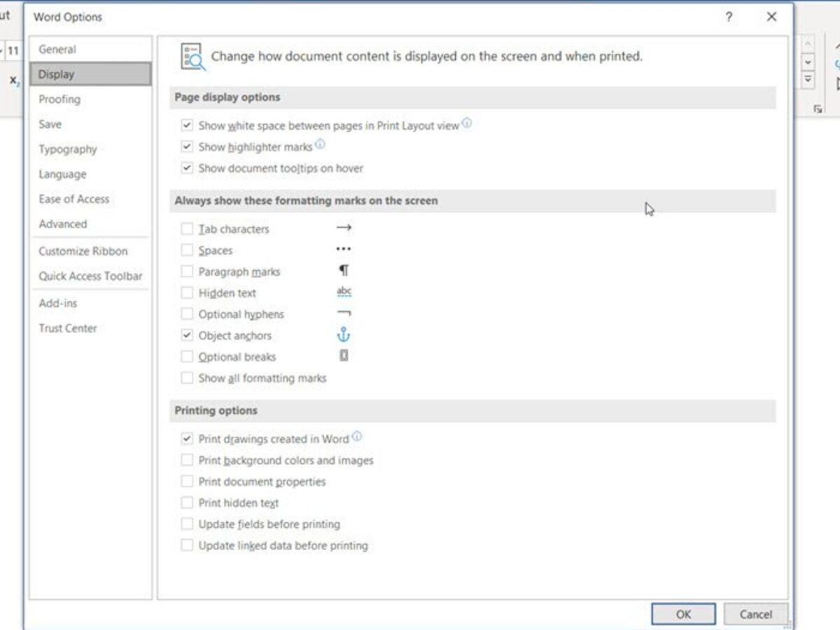840x630 pixels.
Task: Uncheck Show document tooltips on hover
Action: click(x=187, y=168)
